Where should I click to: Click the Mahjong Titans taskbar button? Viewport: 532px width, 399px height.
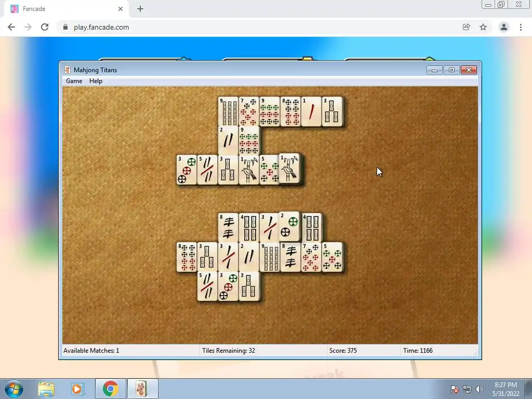click(142, 389)
